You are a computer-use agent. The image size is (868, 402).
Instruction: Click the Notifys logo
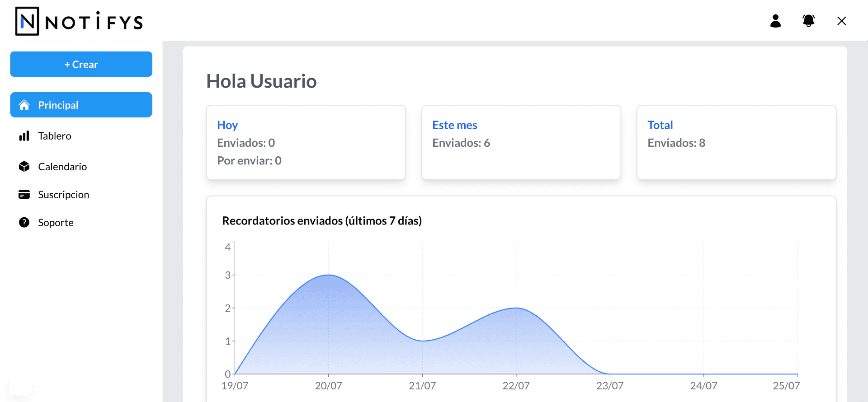79,21
